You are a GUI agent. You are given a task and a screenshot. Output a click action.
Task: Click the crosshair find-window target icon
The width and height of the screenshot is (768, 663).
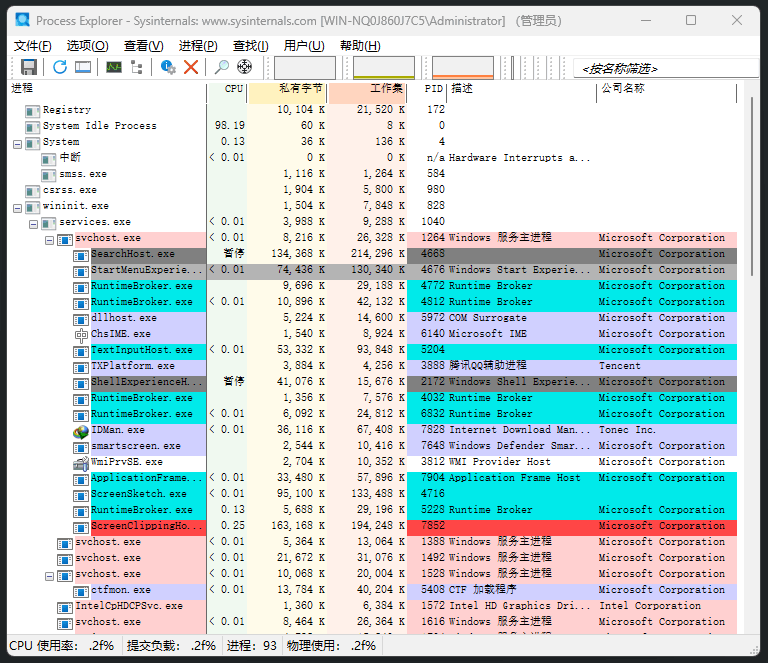point(244,67)
